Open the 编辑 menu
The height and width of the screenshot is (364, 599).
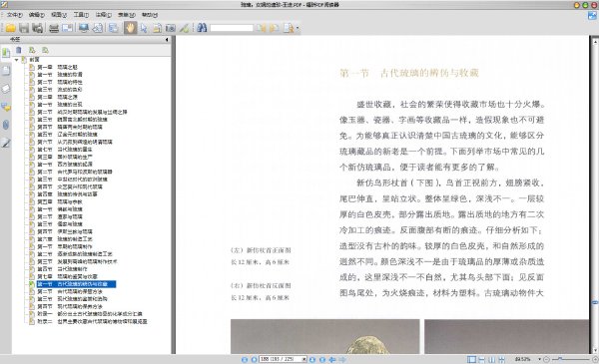click(x=36, y=15)
